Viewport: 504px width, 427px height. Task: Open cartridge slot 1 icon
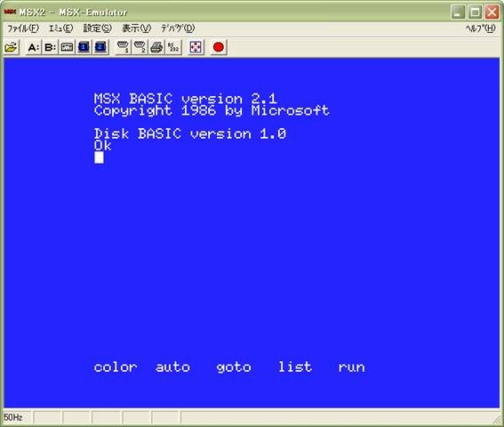click(x=84, y=48)
